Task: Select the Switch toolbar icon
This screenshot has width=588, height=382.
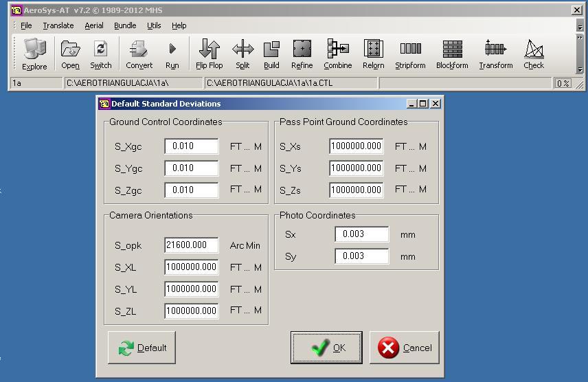Action: (100, 54)
